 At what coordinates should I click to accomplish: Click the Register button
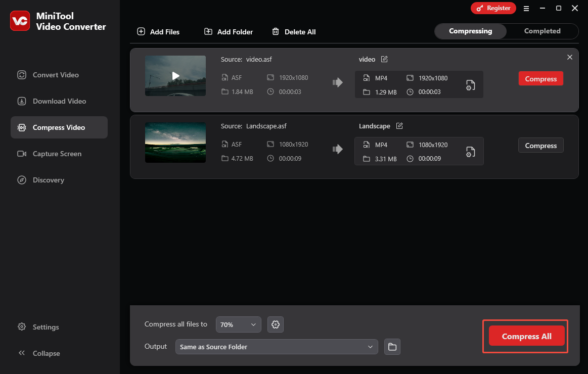pos(493,8)
